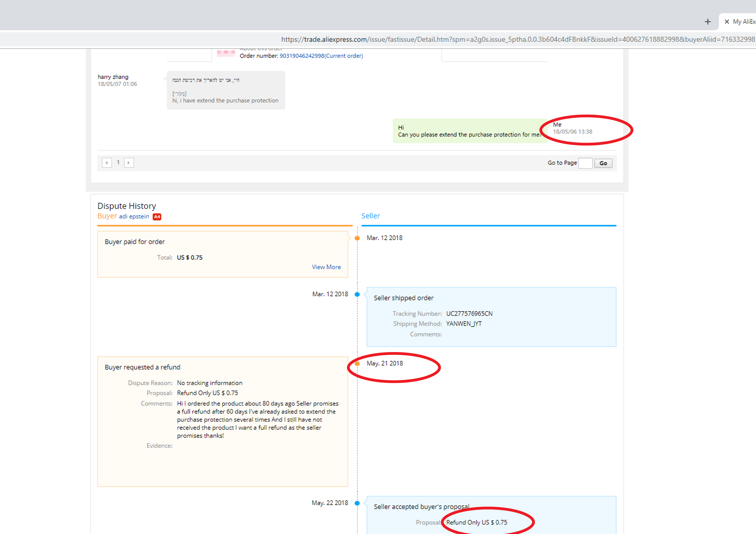Click orange timeline dot for Buyer paid
This screenshot has height=534, width=756.
coord(357,238)
